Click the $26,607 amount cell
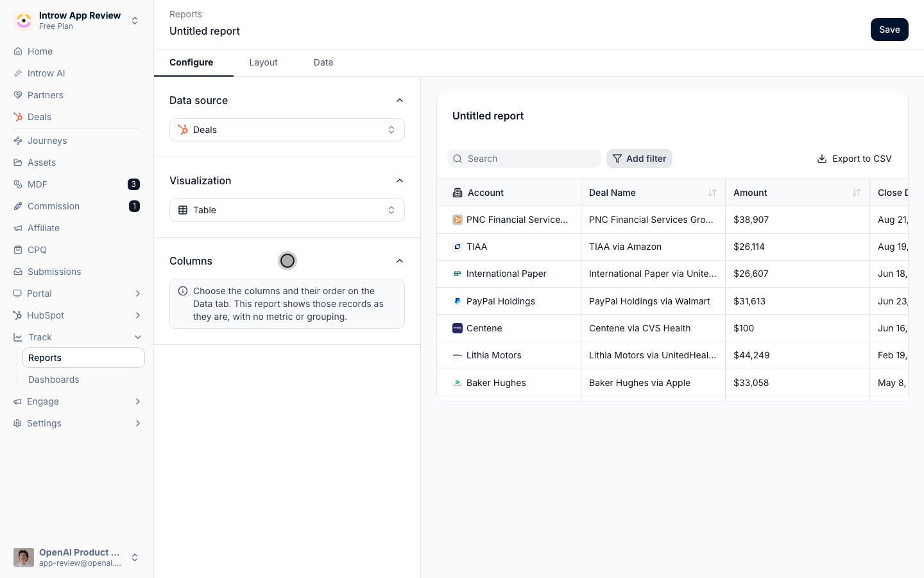The width and height of the screenshot is (924, 578). click(x=798, y=274)
